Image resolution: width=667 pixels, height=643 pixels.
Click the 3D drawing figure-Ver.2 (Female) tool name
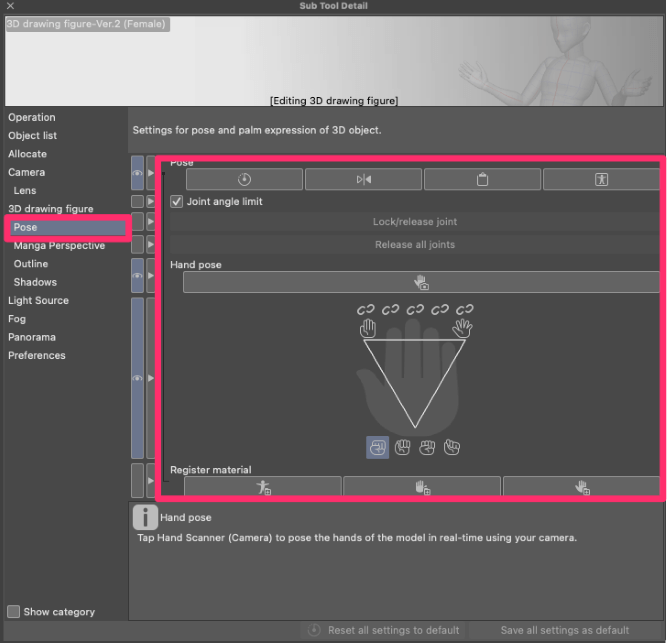pyautogui.click(x=87, y=24)
